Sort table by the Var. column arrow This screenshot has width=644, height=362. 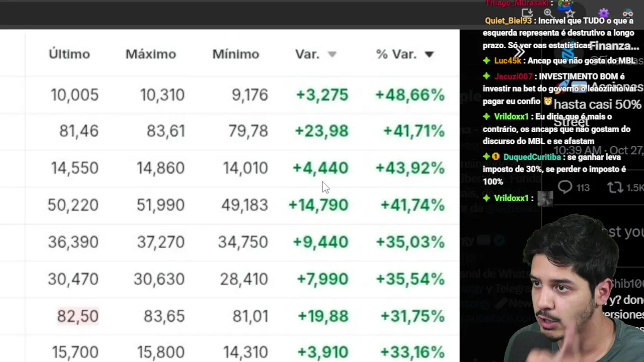(x=332, y=54)
